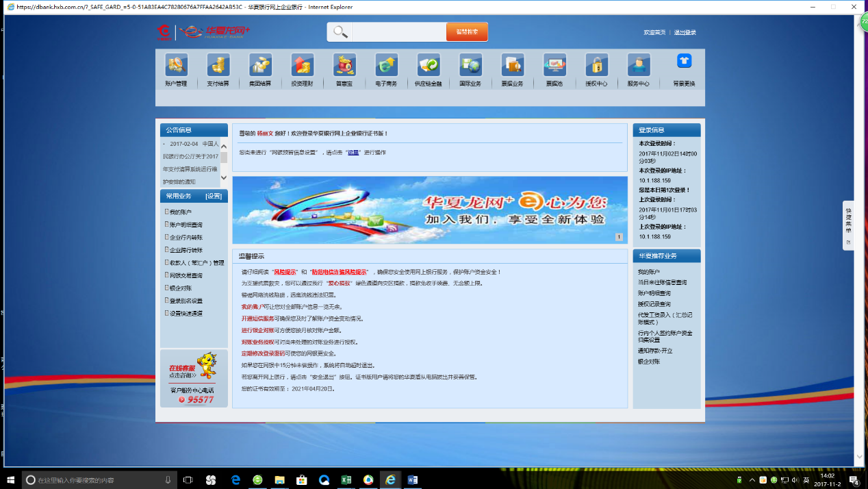
Task: Open 我的账户 in 常用业务 list
Action: (x=181, y=212)
